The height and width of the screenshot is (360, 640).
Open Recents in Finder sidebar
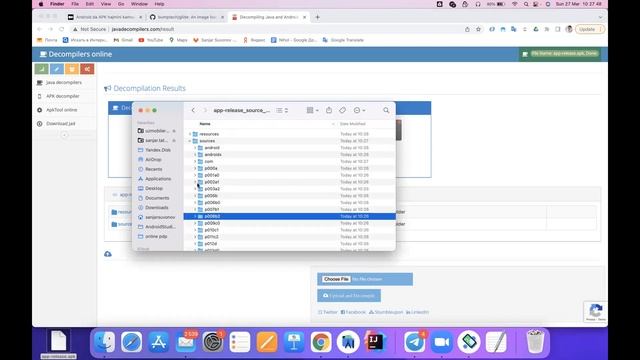point(153,169)
